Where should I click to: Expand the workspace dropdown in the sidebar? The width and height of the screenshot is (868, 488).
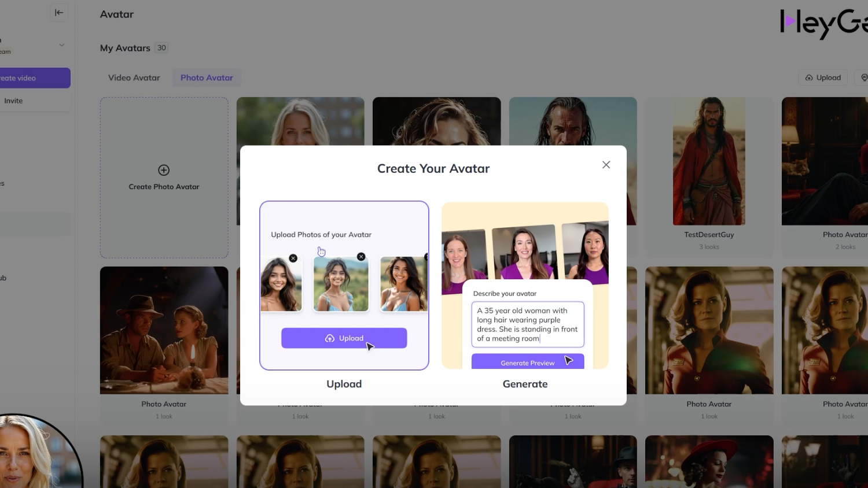coord(61,45)
